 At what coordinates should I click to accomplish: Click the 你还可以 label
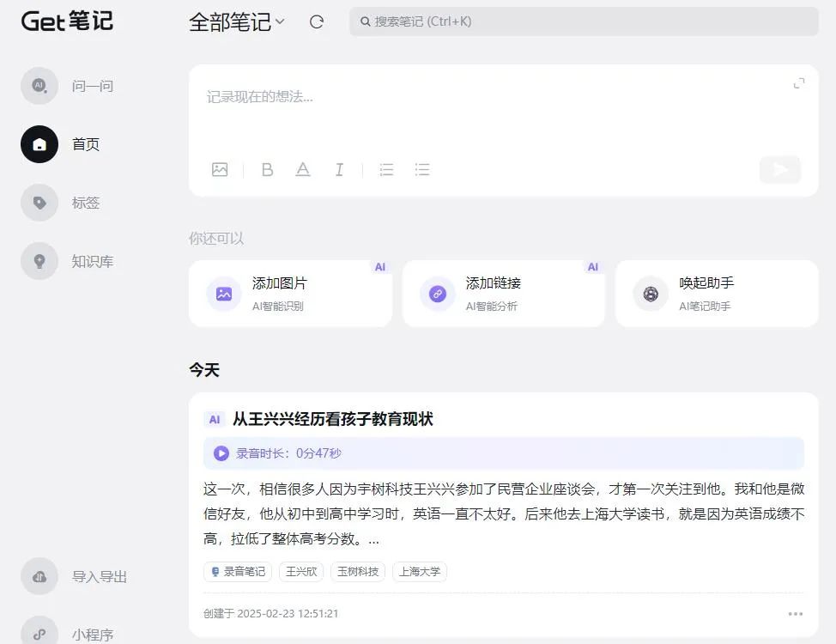point(216,238)
